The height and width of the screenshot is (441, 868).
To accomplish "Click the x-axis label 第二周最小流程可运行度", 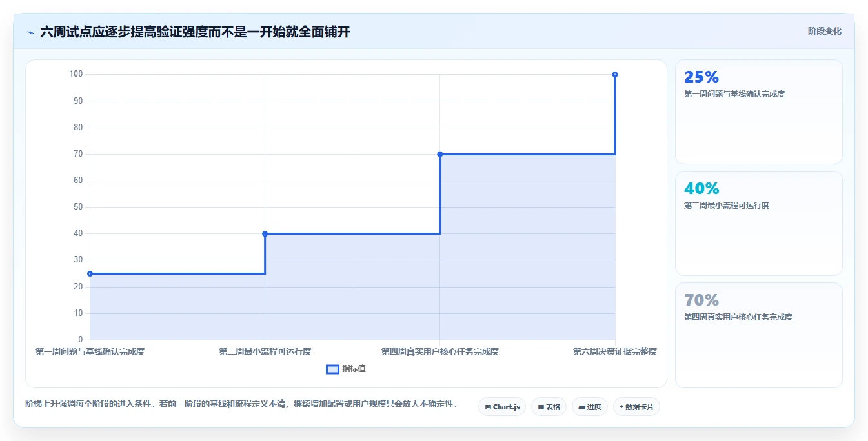I will (x=265, y=351).
